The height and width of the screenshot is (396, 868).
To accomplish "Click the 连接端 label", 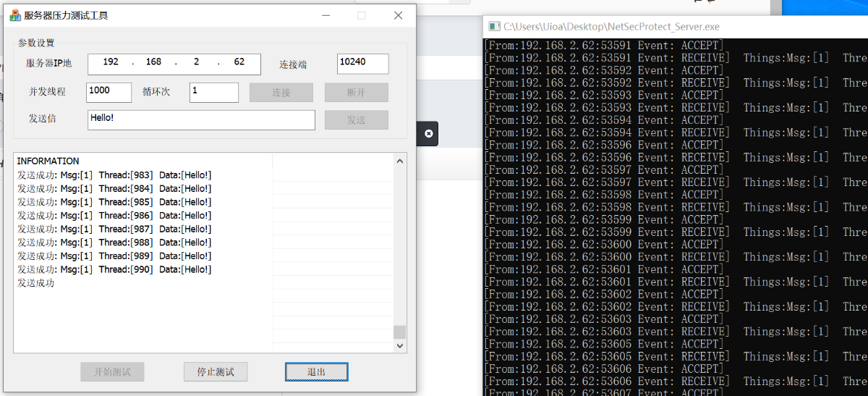I will [293, 64].
